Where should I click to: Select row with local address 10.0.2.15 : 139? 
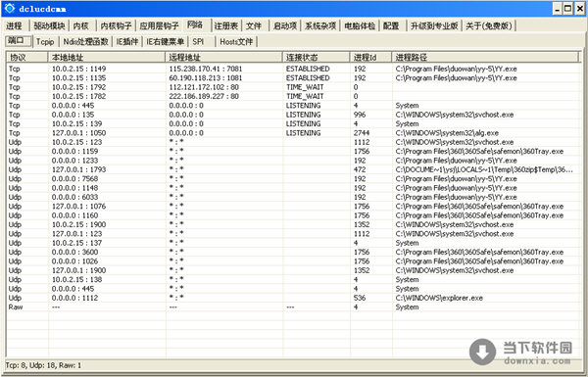pyautogui.click(x=294, y=123)
